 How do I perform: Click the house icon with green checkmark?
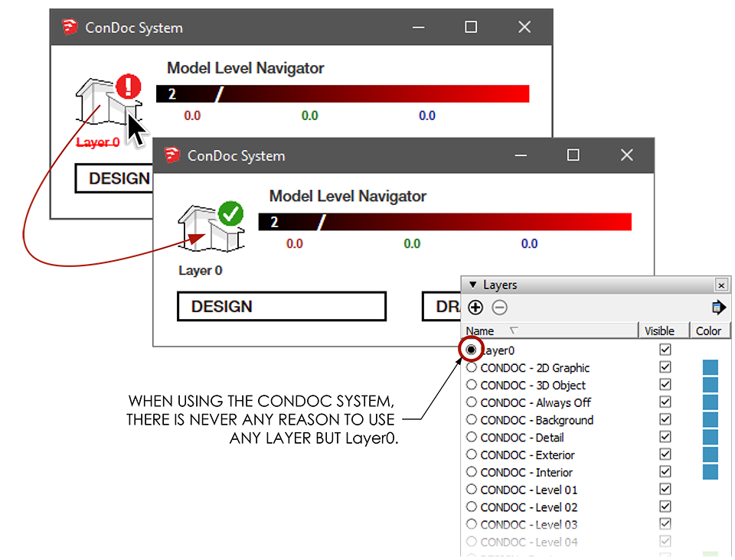(x=211, y=227)
